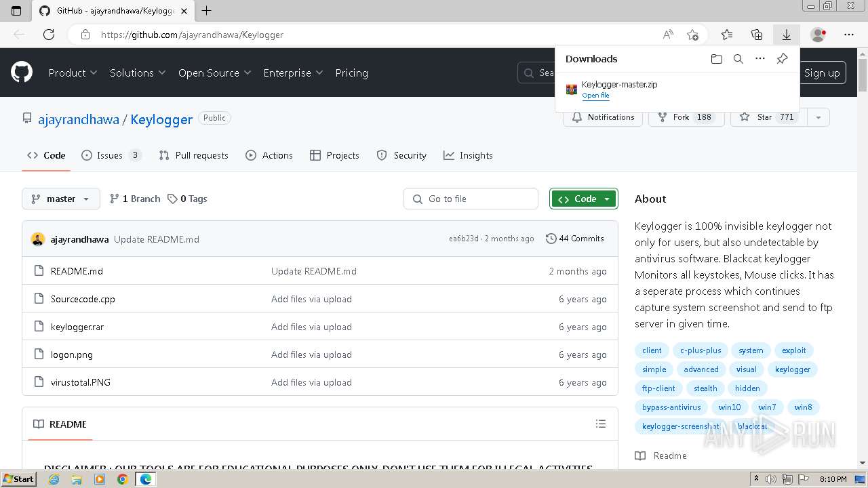This screenshot has height=488, width=868.
Task: Click the browser back arrow
Action: tap(19, 35)
